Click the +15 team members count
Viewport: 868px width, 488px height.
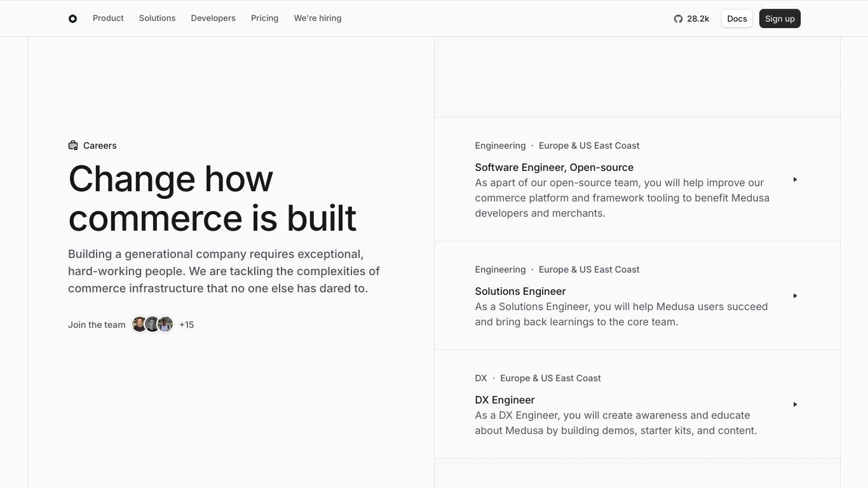[x=186, y=325]
